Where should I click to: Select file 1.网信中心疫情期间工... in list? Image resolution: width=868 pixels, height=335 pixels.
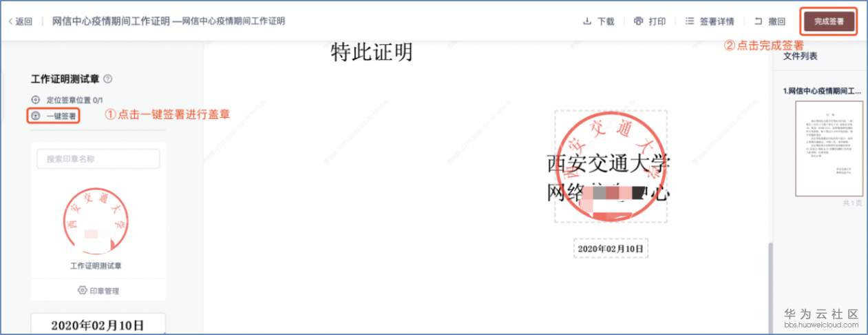coord(822,90)
